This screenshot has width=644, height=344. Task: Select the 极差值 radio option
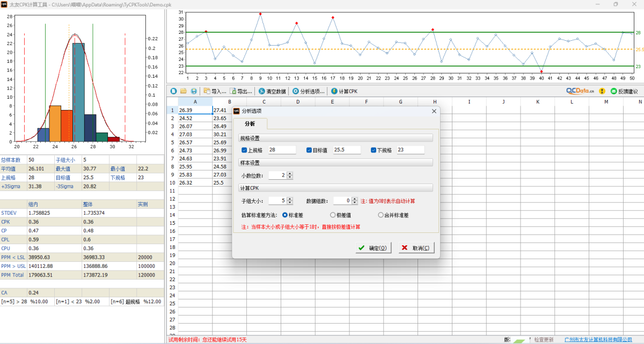pos(333,215)
